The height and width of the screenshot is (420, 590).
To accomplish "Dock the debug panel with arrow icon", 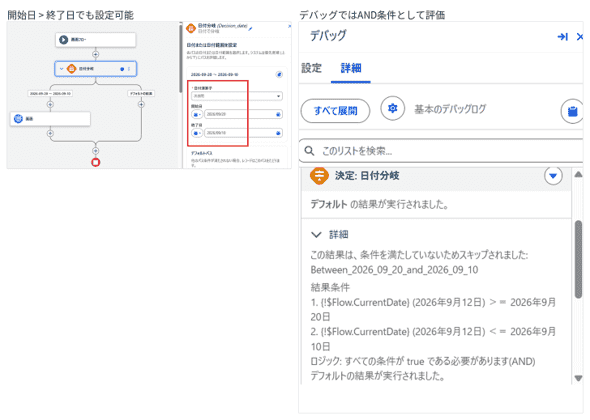I will pos(563,37).
